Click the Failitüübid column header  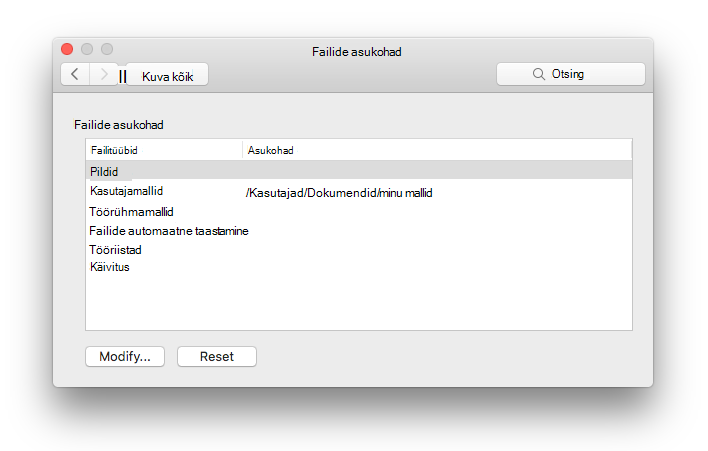164,150
